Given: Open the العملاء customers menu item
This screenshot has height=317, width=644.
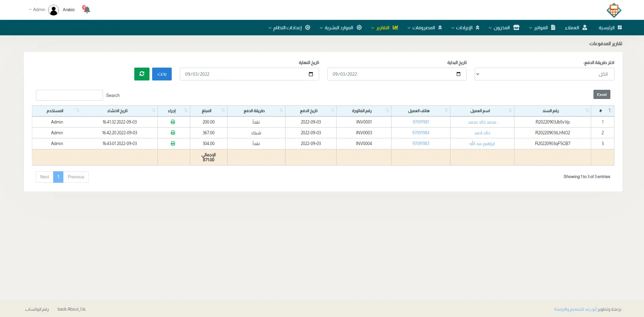Looking at the screenshot, I should pyautogui.click(x=576, y=28).
